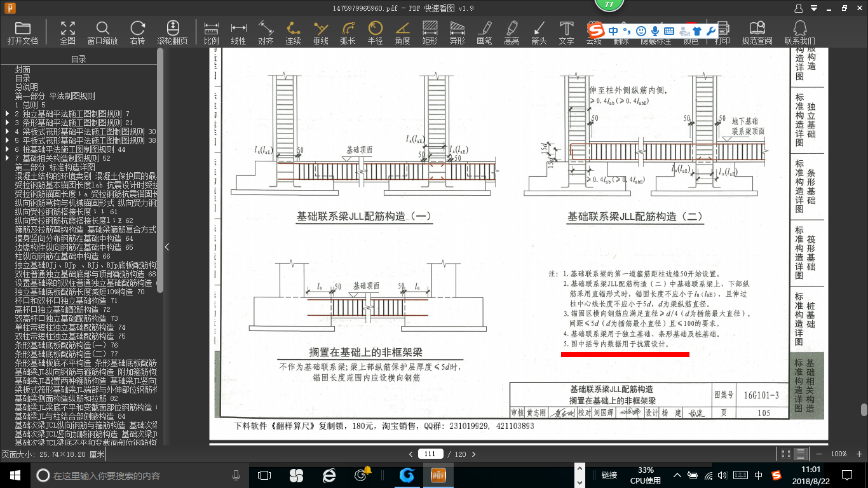Open the volume tray icon
Viewport: 868px width, 488px height.
click(x=723, y=475)
